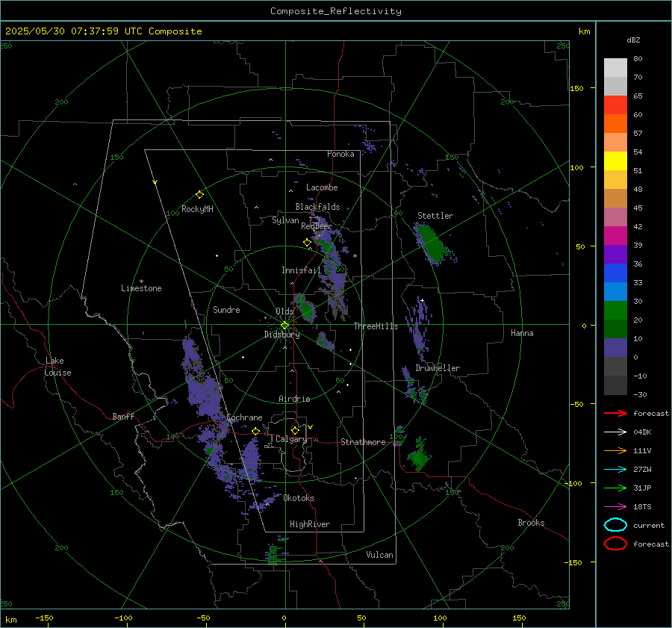Click the red forecast arrow in legend

click(x=615, y=413)
